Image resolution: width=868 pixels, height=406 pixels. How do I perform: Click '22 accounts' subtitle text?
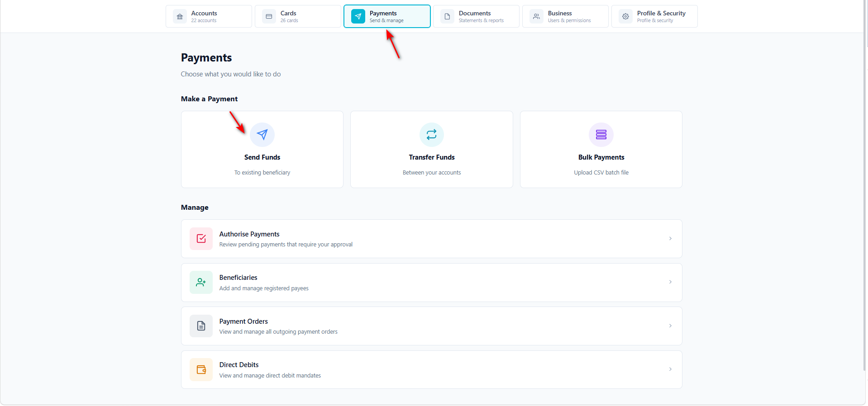pos(204,21)
